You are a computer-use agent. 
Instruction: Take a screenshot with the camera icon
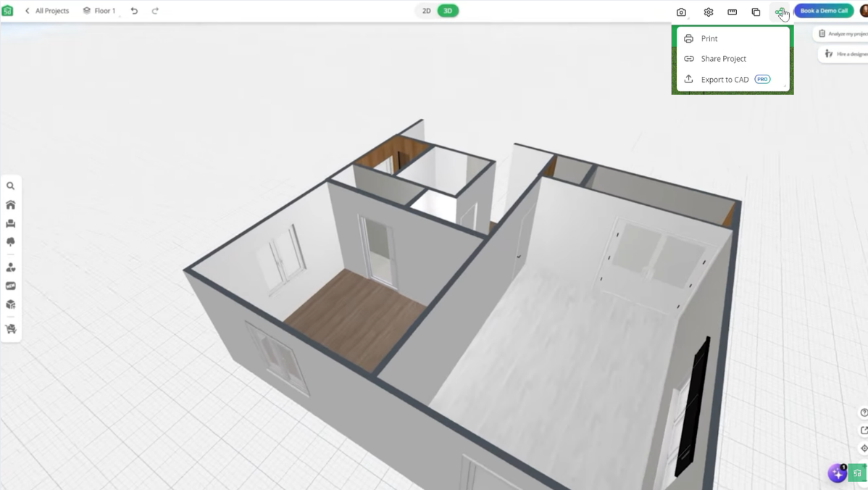click(681, 12)
